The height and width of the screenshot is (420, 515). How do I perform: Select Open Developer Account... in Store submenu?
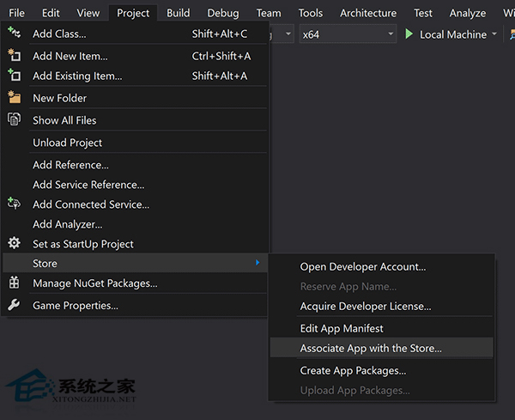[x=381, y=266]
